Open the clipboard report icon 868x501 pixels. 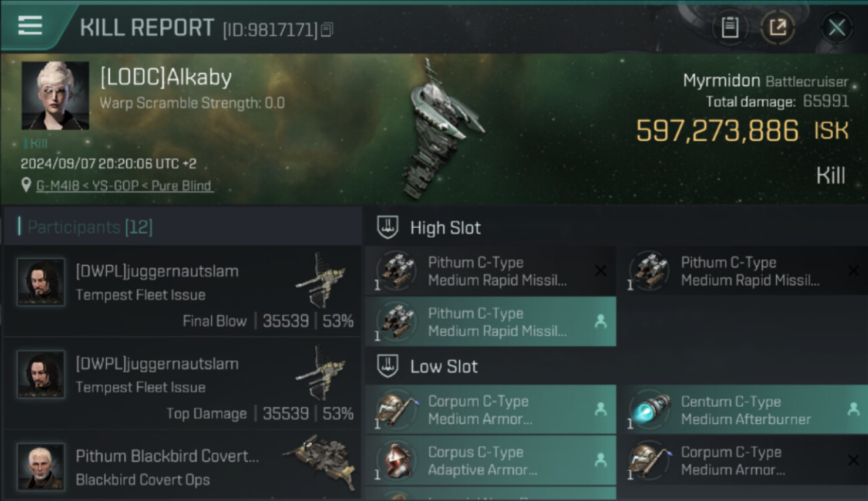[x=730, y=27]
